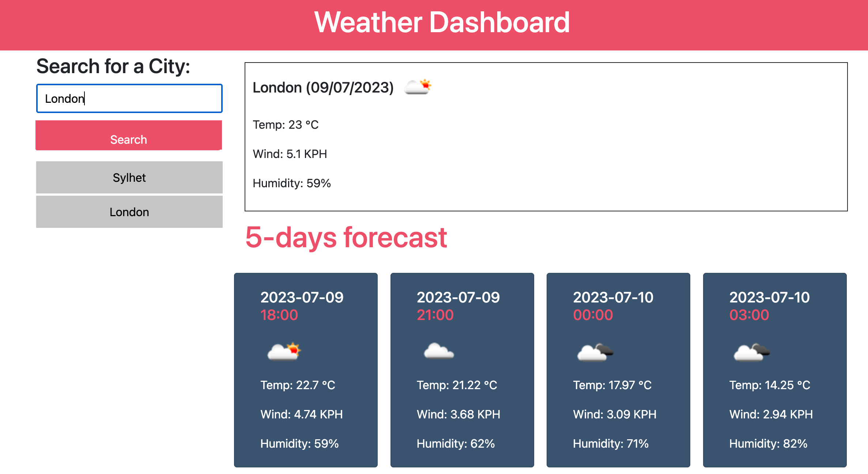Click the 2023-07-09 18:00 forecast card

[x=306, y=369]
